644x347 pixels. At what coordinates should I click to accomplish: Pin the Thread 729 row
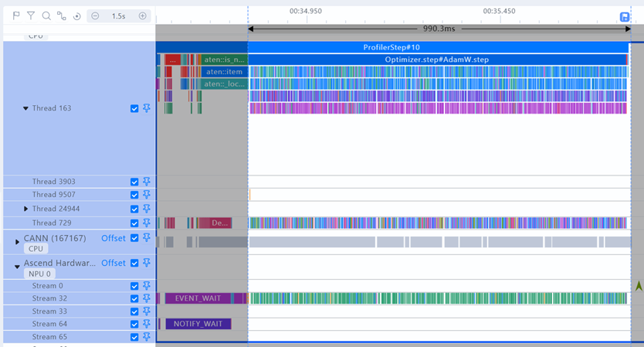pos(147,223)
